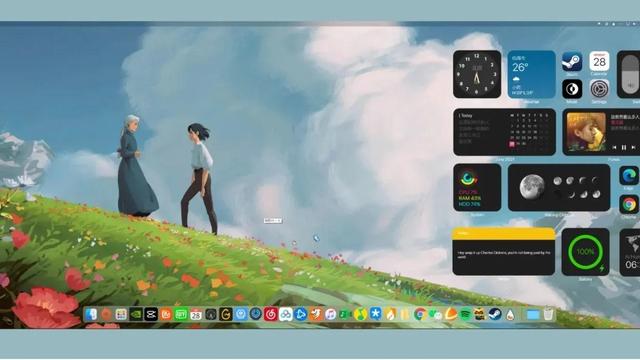
Task: Open the system monitor widget showing CPU and RAM
Action: point(477,187)
